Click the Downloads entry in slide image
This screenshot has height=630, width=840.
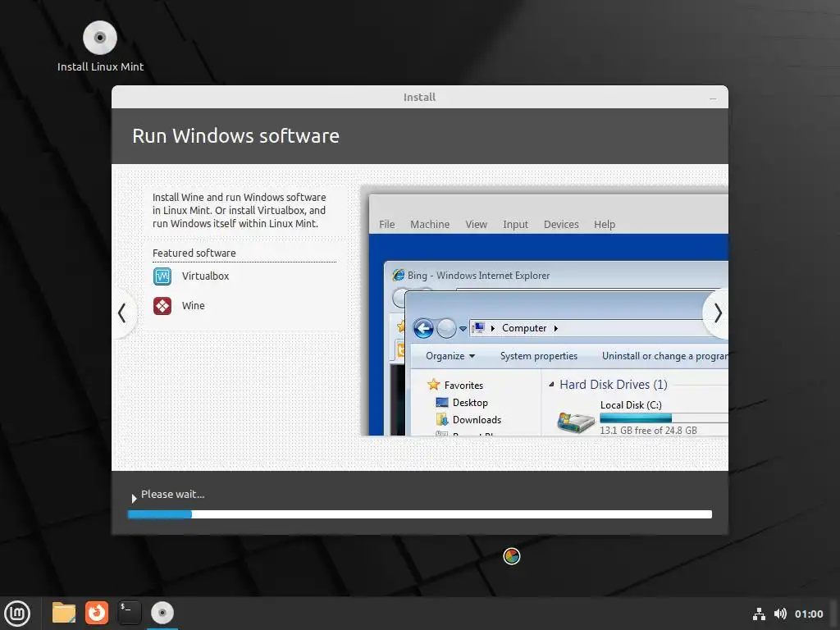click(x=468, y=420)
